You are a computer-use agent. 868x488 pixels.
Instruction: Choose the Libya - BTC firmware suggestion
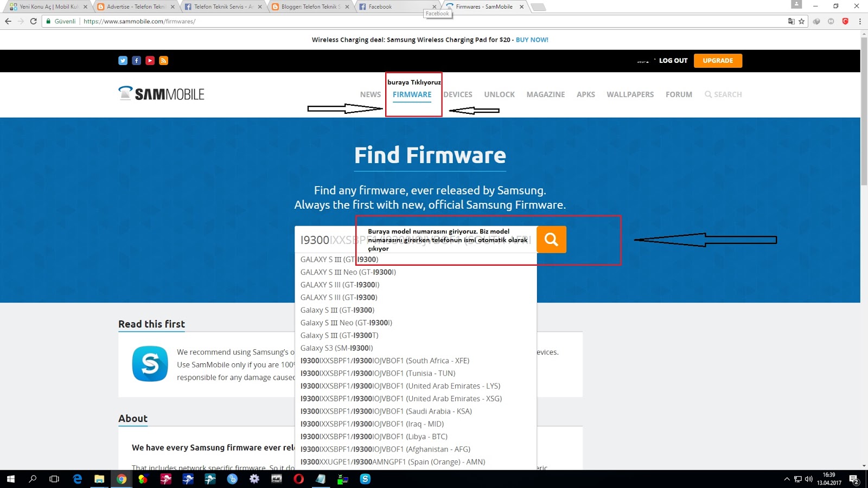[374, 436]
